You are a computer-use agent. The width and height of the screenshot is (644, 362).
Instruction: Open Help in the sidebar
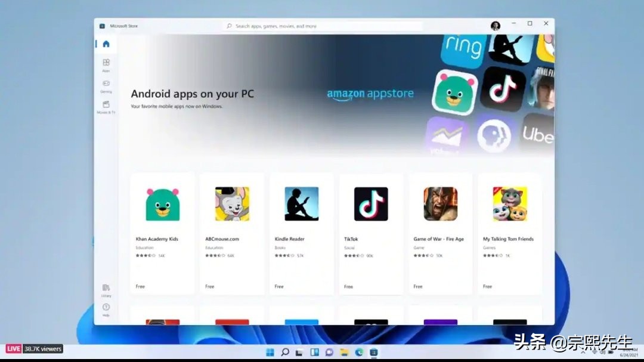[x=106, y=310]
